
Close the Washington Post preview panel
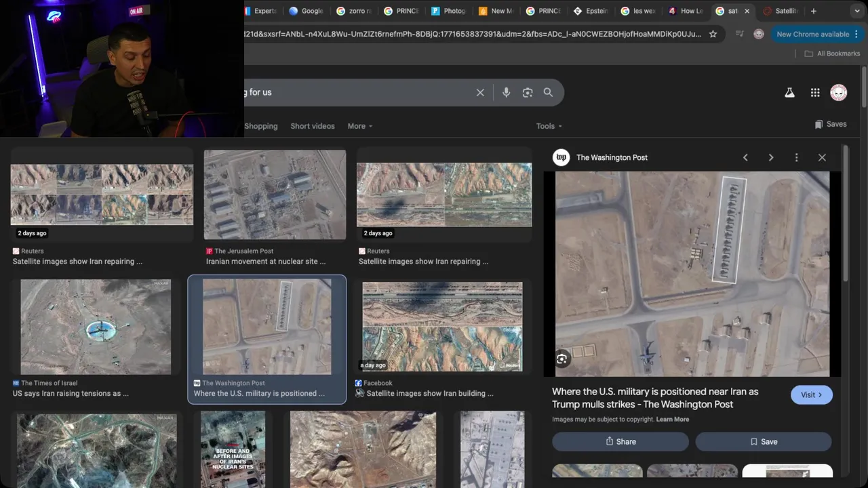[x=822, y=157]
